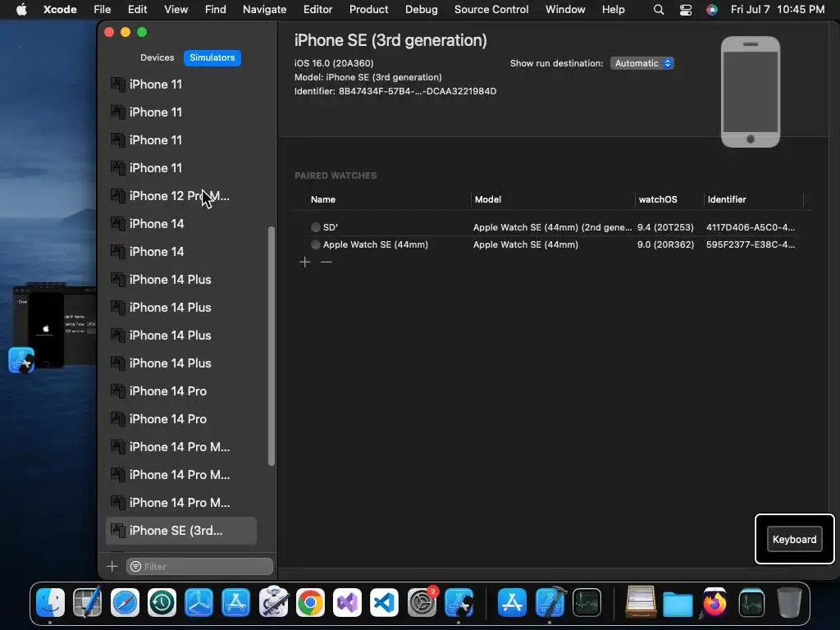Click the date and time in menu bar
This screenshot has width=840, height=630.
tap(778, 10)
